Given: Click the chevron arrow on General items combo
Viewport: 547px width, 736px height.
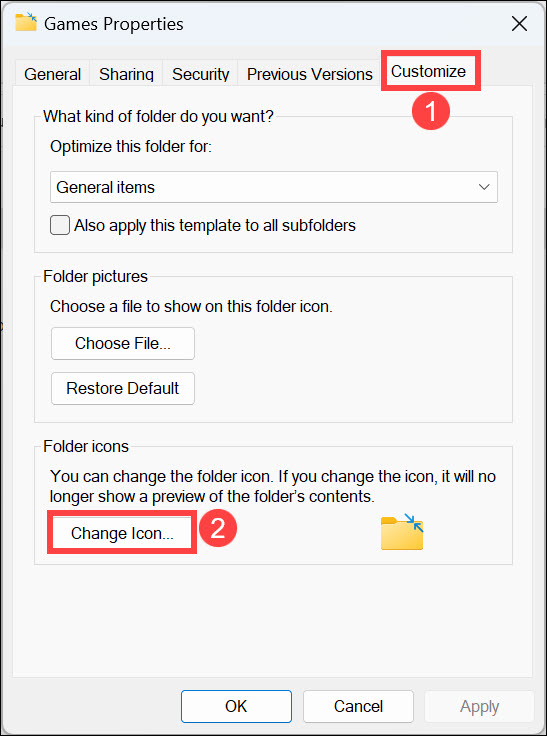Looking at the screenshot, I should click(x=484, y=187).
